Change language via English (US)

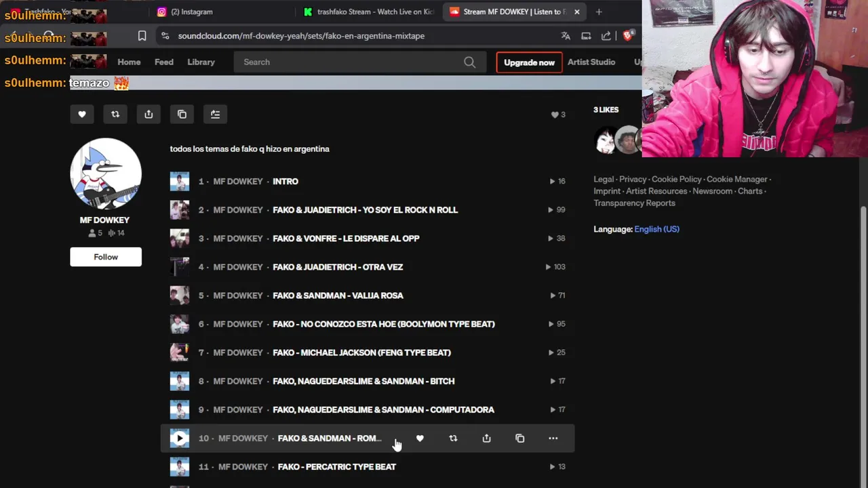click(x=656, y=229)
